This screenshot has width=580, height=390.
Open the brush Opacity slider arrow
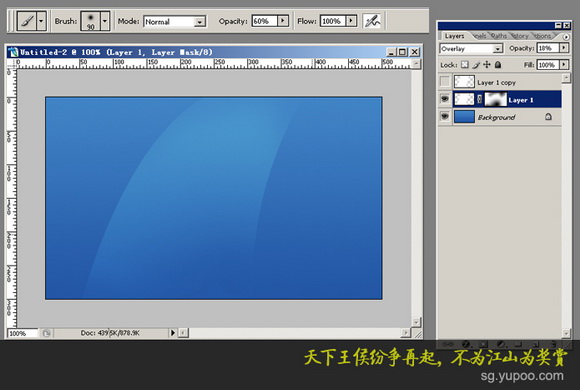283,21
